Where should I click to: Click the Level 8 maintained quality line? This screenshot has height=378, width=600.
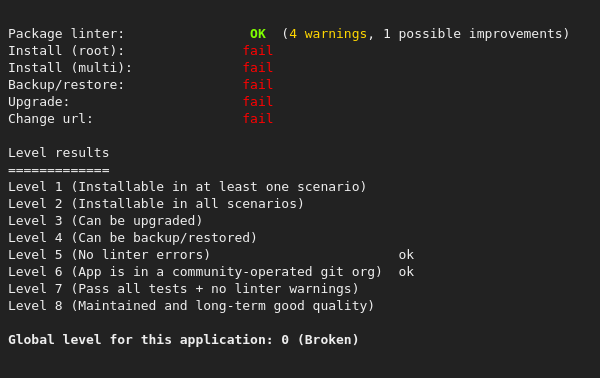tap(191, 306)
